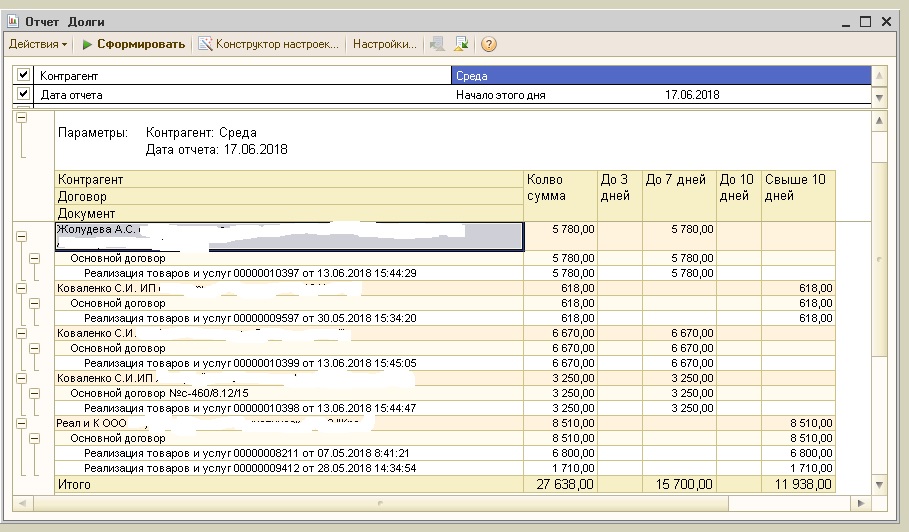Collapse the Основной договор №с-460/8.12/15 node
Screen dimensions: 909x532
coord(34,393)
